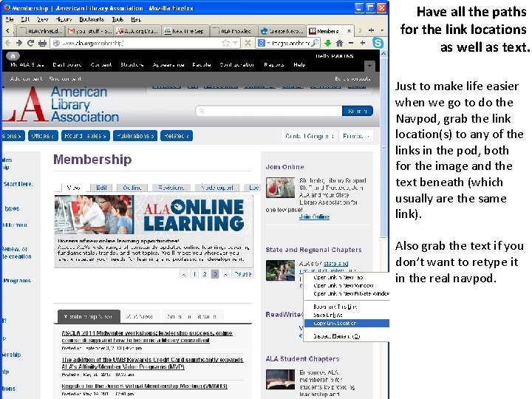Screen dimensions: 532x399
Task: Click the Content admin menu item
Action: [x=101, y=65]
